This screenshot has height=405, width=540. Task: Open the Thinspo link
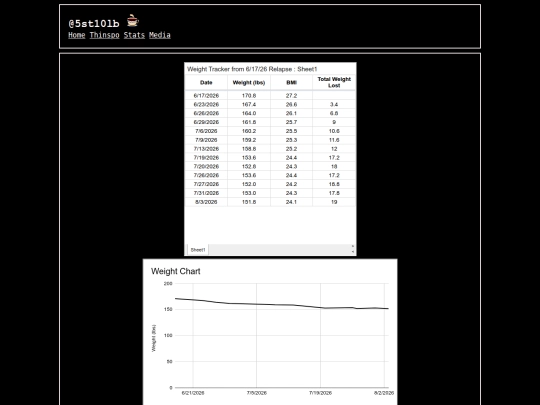point(104,35)
